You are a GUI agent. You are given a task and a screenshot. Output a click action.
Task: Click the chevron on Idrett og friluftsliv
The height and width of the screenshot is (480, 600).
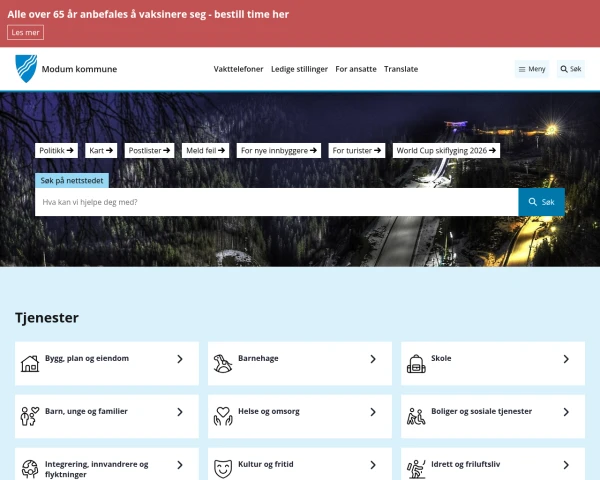(566, 465)
